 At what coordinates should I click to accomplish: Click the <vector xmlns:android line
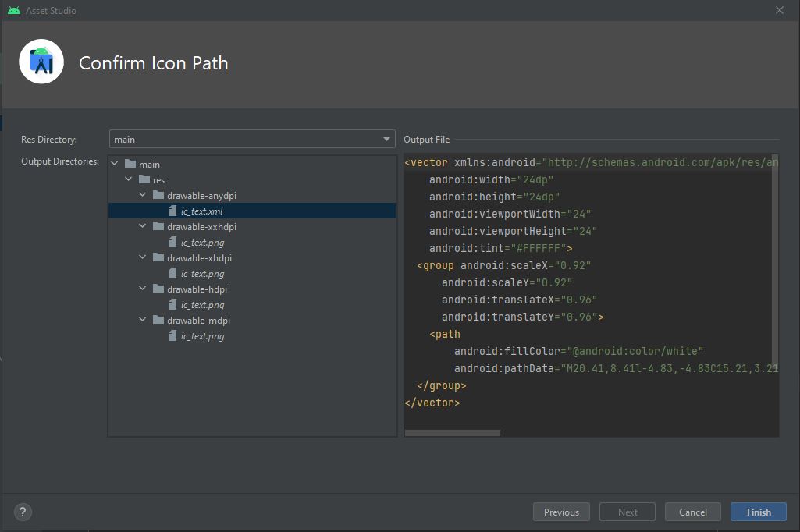[x=592, y=162]
